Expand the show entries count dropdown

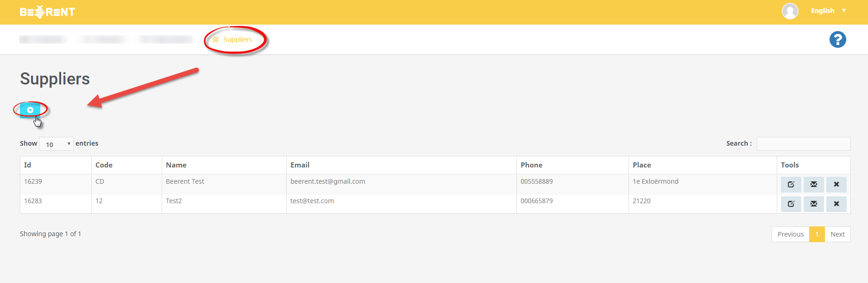[x=56, y=144]
